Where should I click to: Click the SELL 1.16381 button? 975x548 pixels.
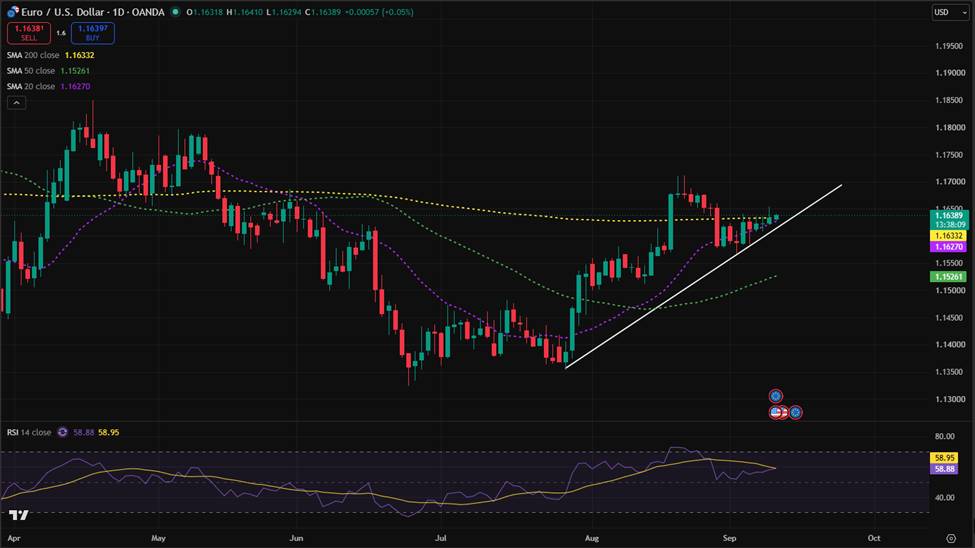(29, 33)
